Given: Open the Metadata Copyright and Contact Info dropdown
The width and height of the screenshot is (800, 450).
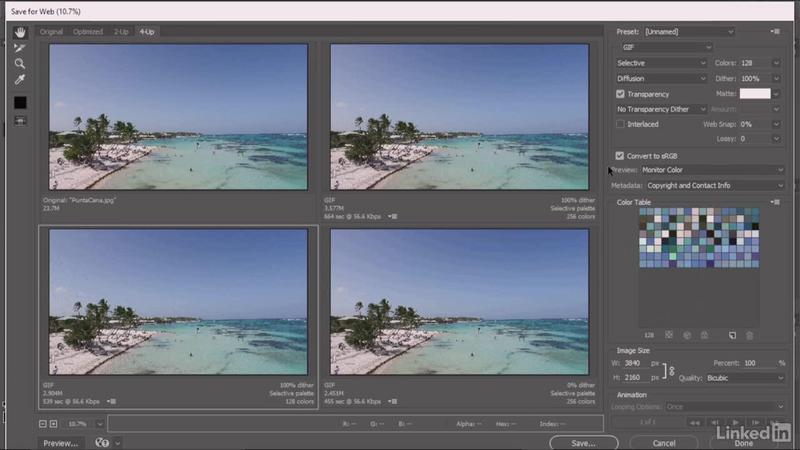Looking at the screenshot, I should pos(715,186).
